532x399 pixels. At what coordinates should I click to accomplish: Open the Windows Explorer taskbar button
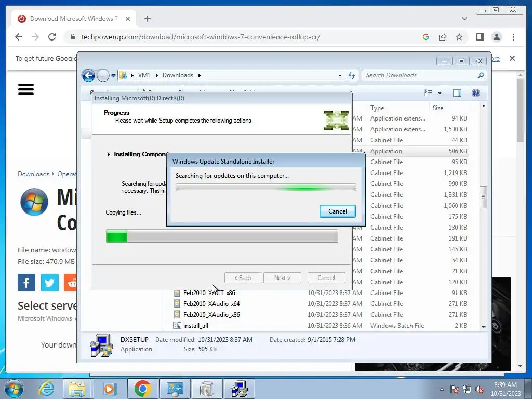tap(77, 389)
